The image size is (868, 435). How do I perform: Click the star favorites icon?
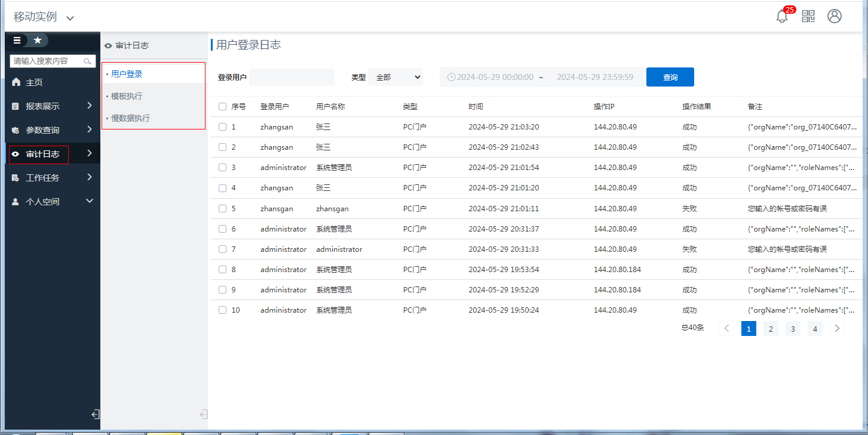click(x=38, y=40)
